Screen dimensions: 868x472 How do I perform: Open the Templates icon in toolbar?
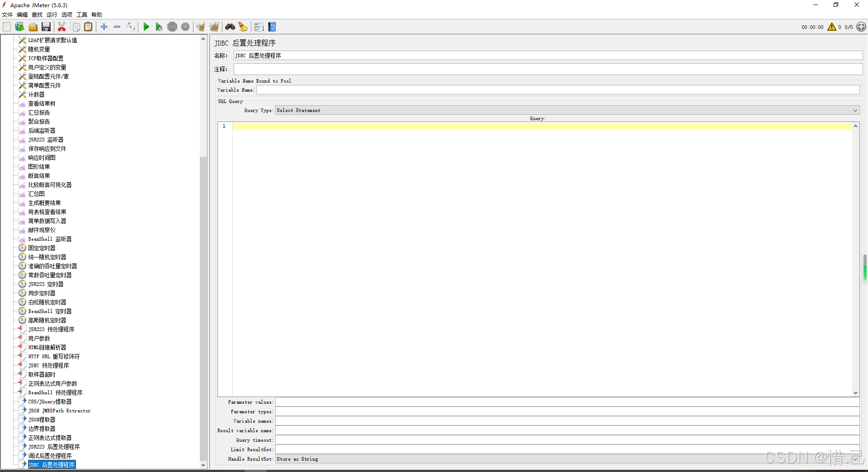click(x=19, y=27)
